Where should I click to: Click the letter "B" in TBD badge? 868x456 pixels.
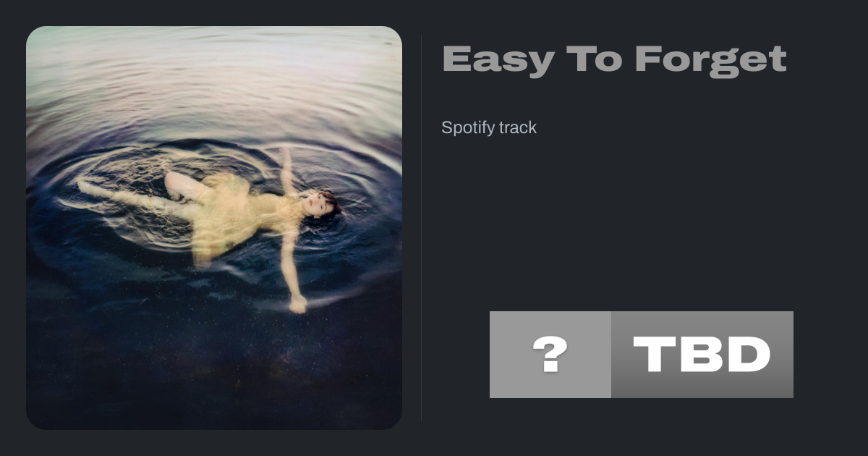click(701, 355)
